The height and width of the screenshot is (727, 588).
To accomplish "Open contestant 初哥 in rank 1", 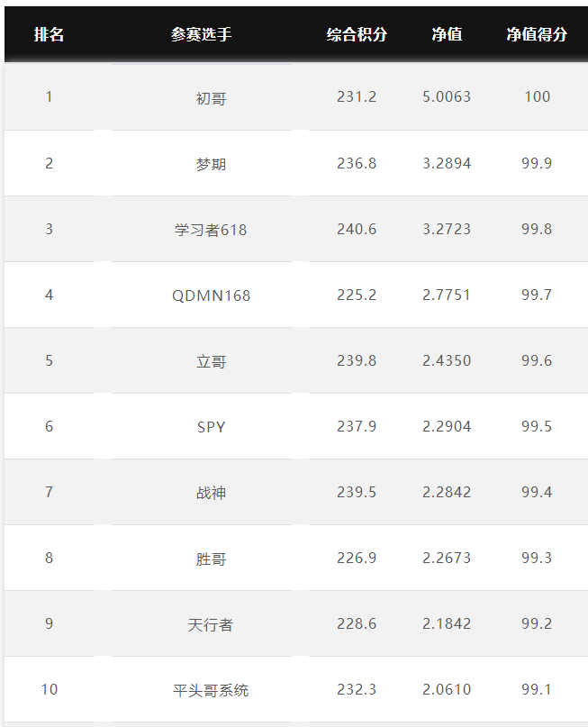I will tap(211, 98).
